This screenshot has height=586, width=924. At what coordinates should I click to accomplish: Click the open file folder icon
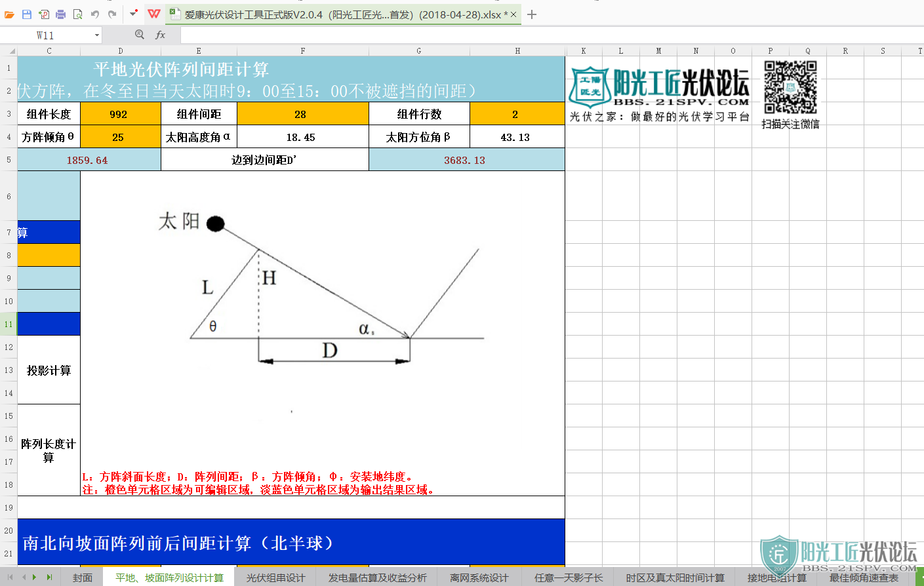click(9, 14)
